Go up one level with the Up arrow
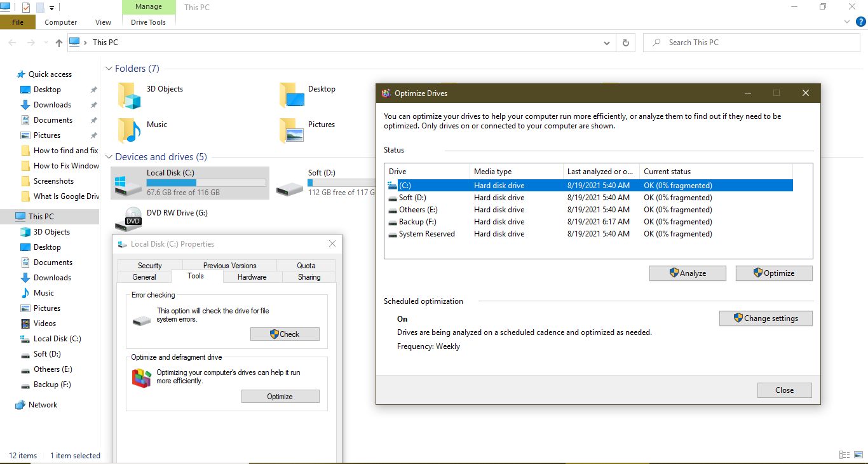This screenshot has height=464, width=868. pos(59,43)
